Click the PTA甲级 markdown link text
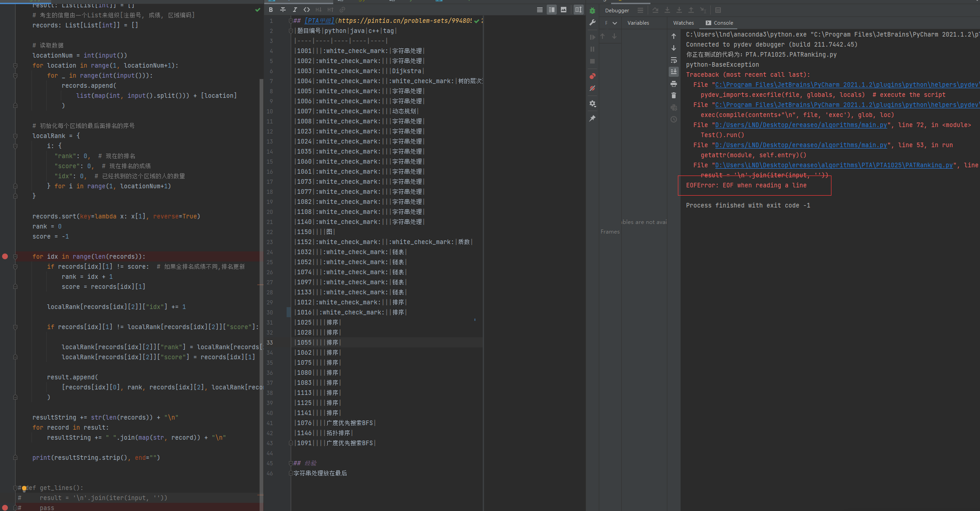Screen dimensions: 980x511 (x=319, y=21)
